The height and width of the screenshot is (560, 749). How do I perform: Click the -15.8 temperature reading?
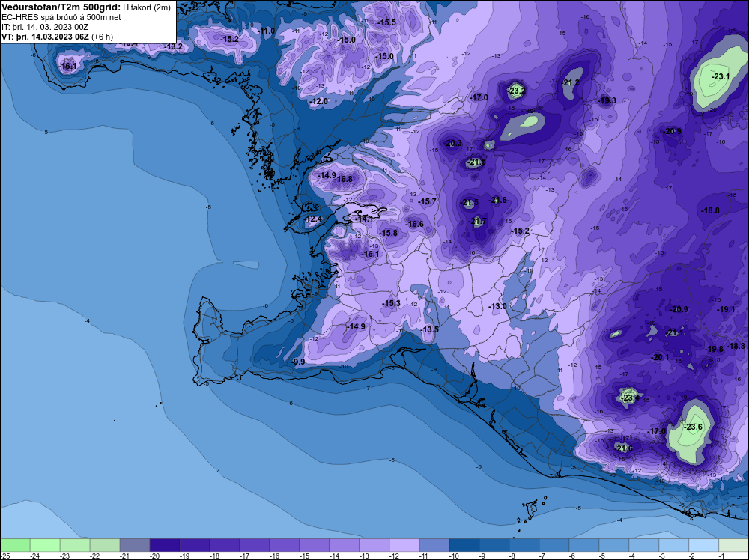point(388,233)
